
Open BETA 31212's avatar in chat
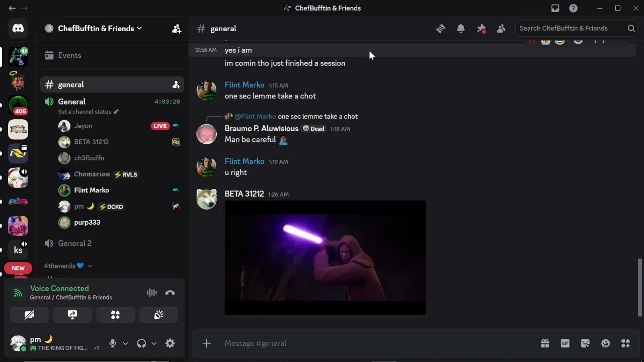[206, 200]
